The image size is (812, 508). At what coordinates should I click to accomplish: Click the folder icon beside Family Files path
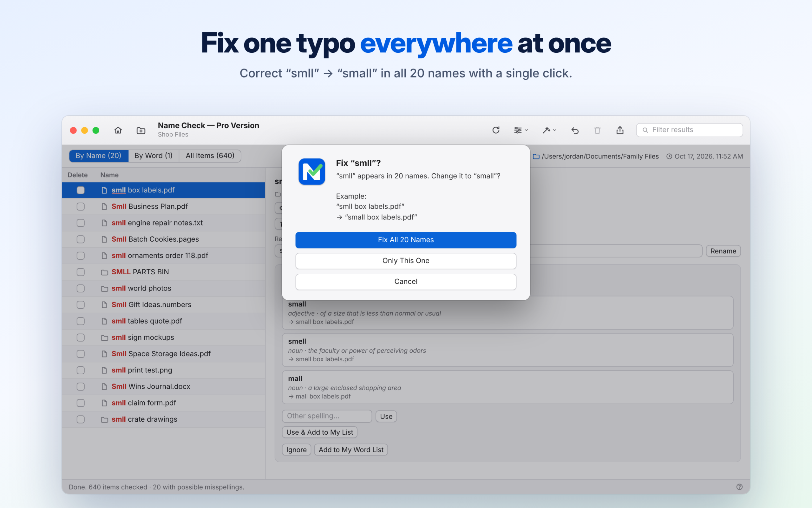tap(536, 157)
